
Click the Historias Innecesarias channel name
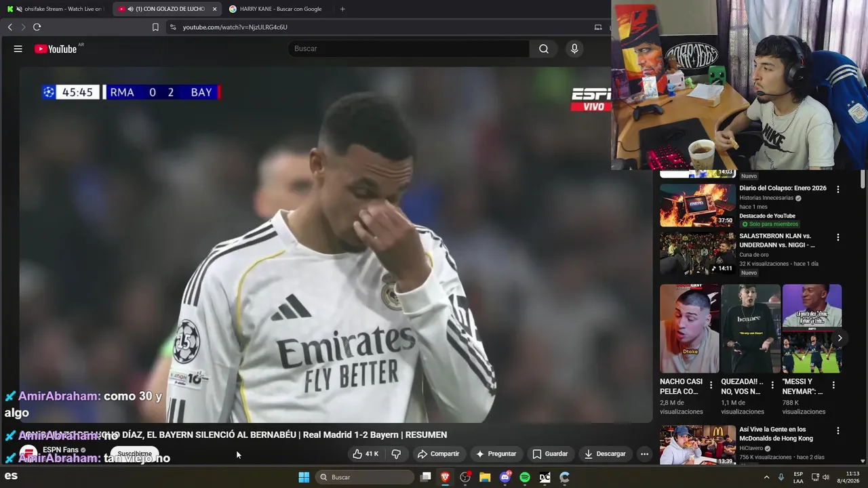766,198
